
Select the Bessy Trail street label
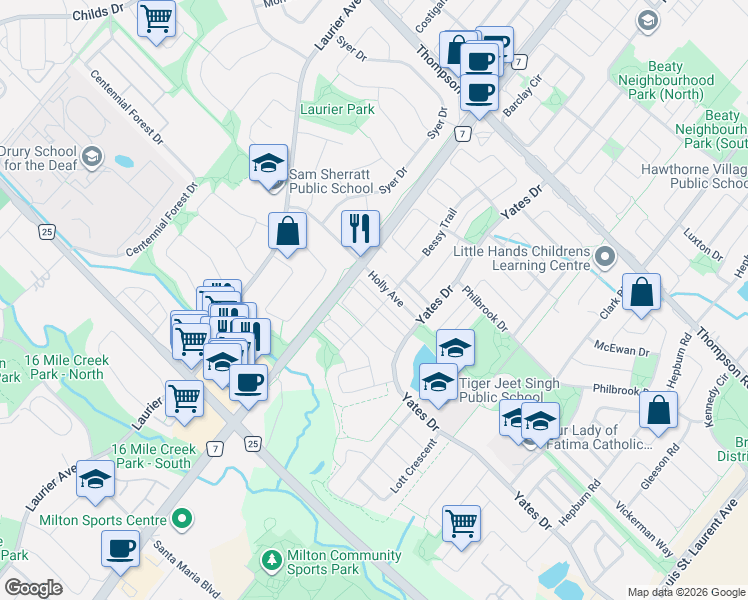(439, 232)
